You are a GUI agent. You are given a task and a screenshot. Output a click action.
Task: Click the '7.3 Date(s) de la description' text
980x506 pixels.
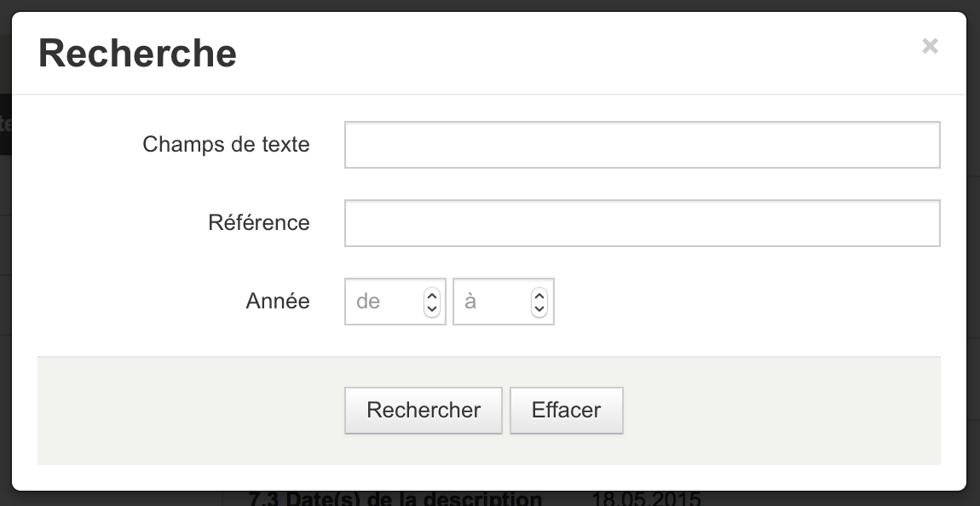pyautogui.click(x=395, y=498)
